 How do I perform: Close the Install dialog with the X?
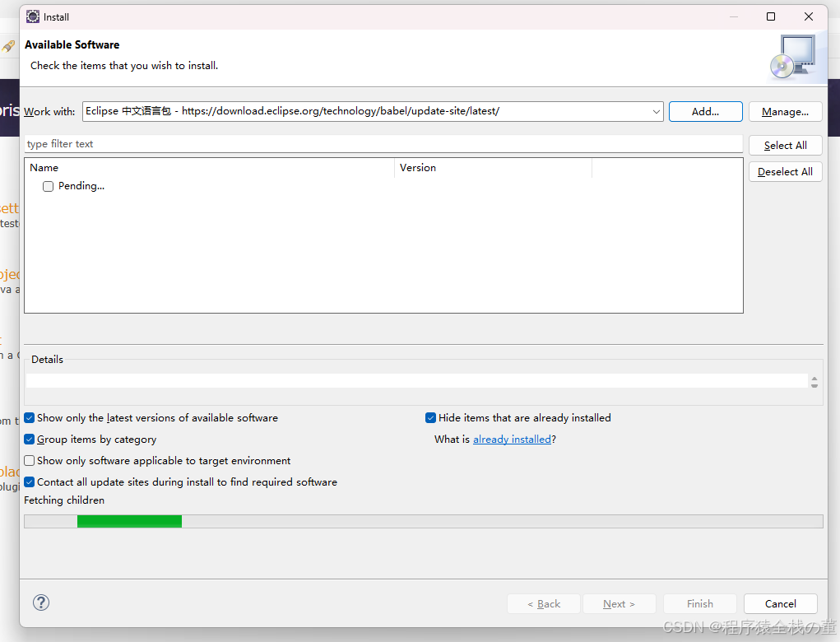click(x=809, y=16)
